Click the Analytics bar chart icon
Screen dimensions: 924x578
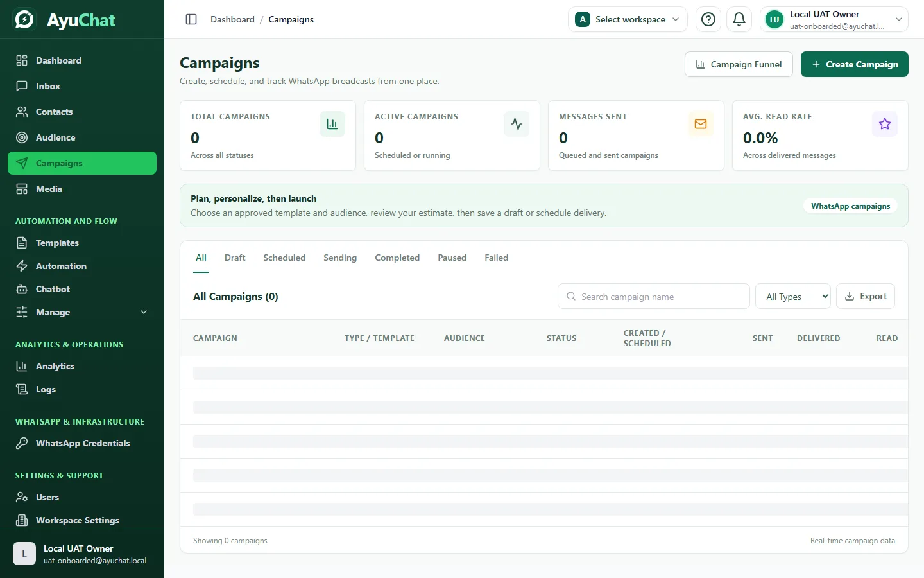point(22,366)
